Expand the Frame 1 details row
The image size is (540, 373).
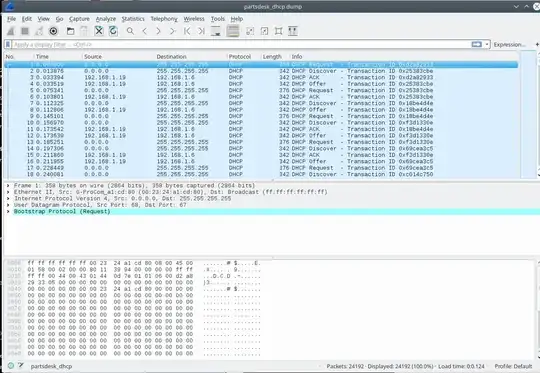coord(8,186)
